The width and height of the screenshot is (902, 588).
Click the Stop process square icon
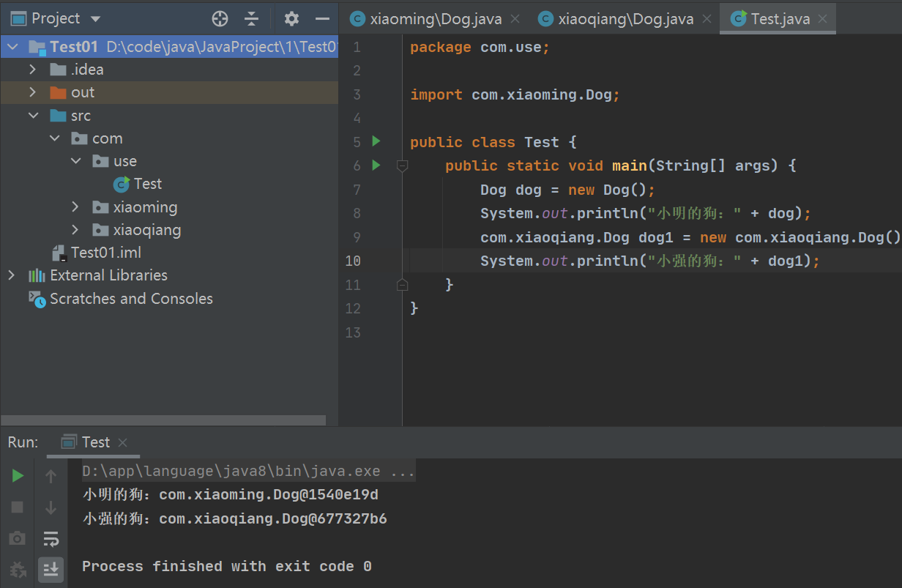tap(18, 507)
